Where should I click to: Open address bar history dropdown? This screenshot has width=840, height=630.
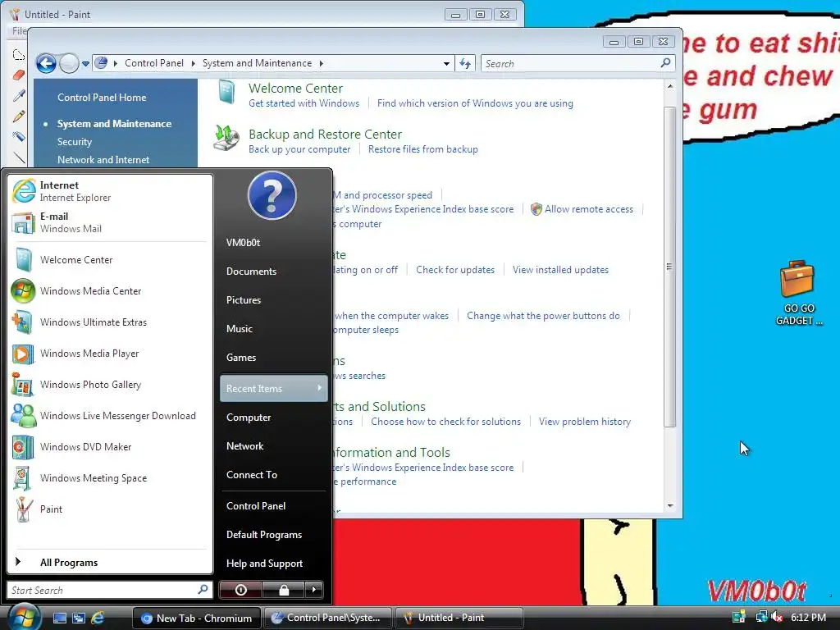446,64
